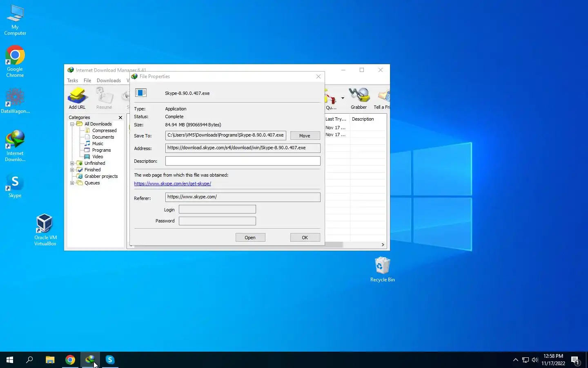
Task: Expand the Queues tree node
Action: coord(72,183)
